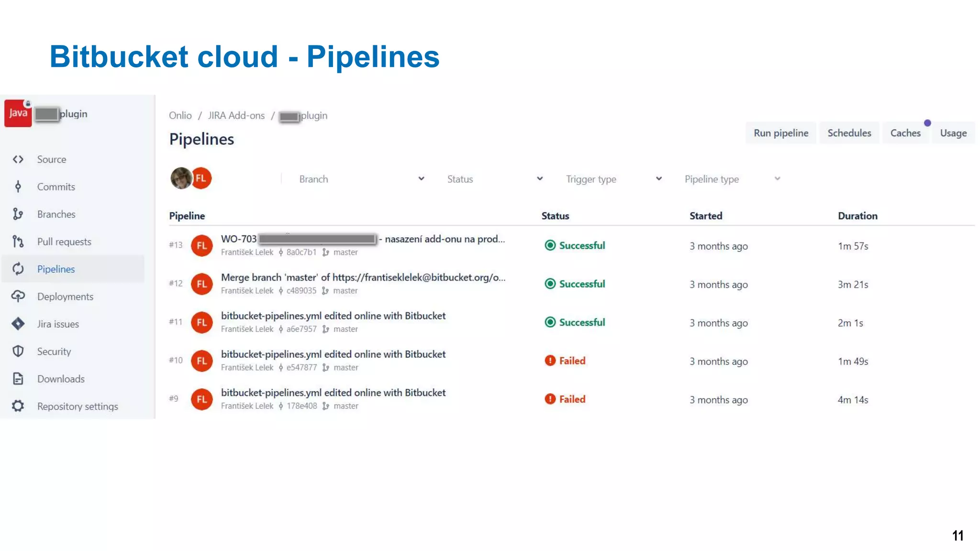980x551 pixels.
Task: Click the Security shield icon
Action: pyautogui.click(x=18, y=351)
